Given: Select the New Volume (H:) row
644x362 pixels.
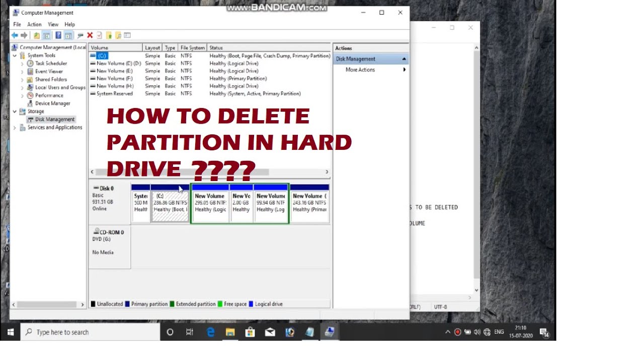Looking at the screenshot, I should [x=210, y=86].
